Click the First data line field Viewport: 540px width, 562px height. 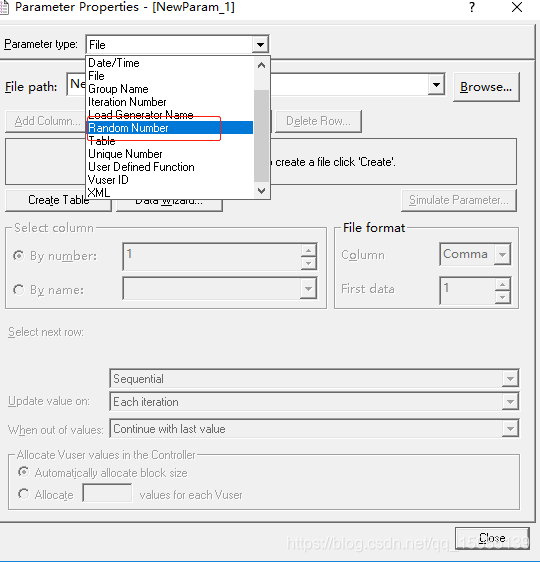tap(468, 290)
